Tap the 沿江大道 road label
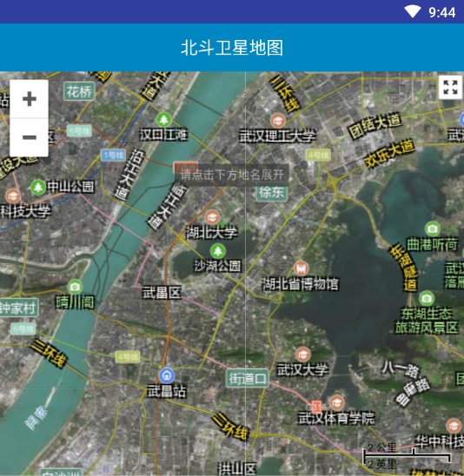 click(x=129, y=175)
